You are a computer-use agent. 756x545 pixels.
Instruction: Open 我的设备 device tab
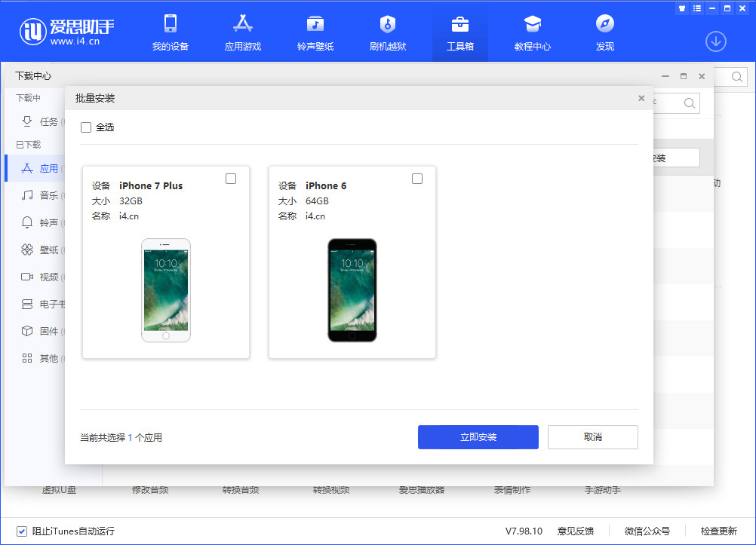(171, 32)
